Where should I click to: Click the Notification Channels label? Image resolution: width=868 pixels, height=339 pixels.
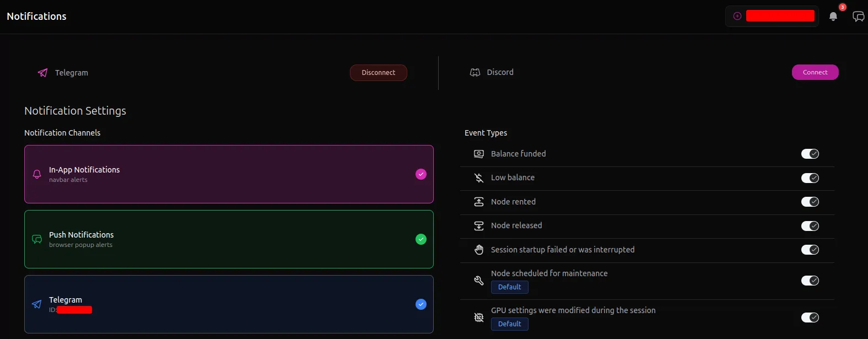pyautogui.click(x=62, y=133)
